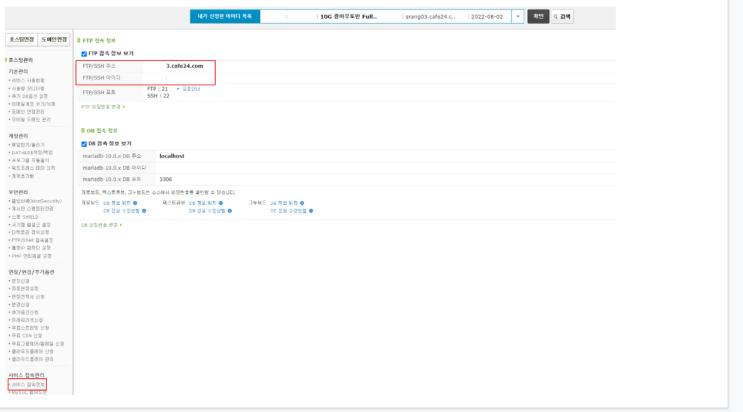
Task: Click 제로보드 DB 정보 위치 info icon
Action: coord(135,203)
